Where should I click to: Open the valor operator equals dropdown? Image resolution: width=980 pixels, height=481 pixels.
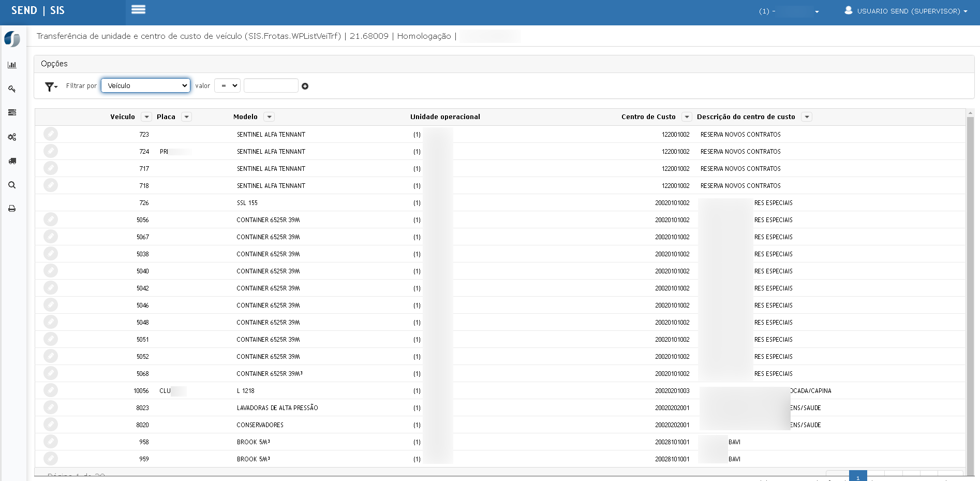coord(227,85)
